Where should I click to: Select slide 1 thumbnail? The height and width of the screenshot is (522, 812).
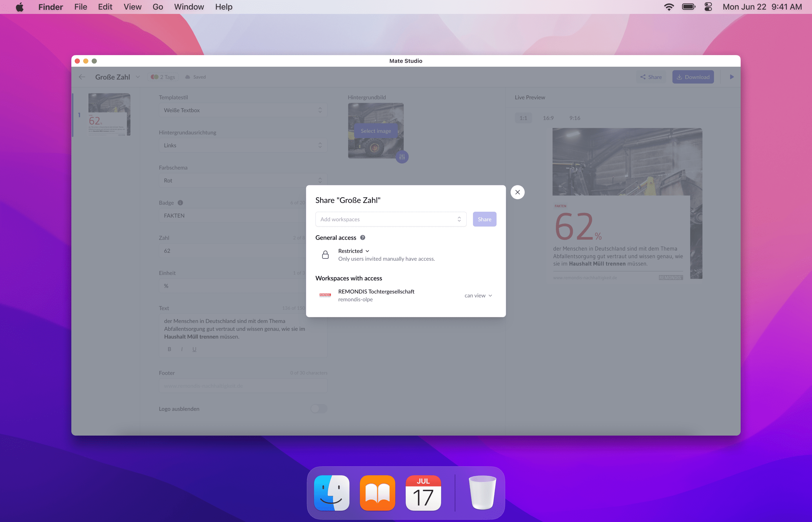pos(109,115)
